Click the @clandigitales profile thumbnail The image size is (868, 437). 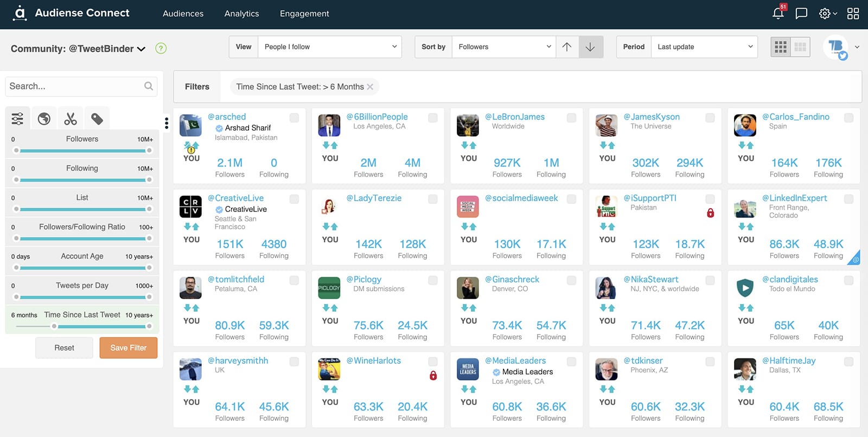(x=745, y=288)
